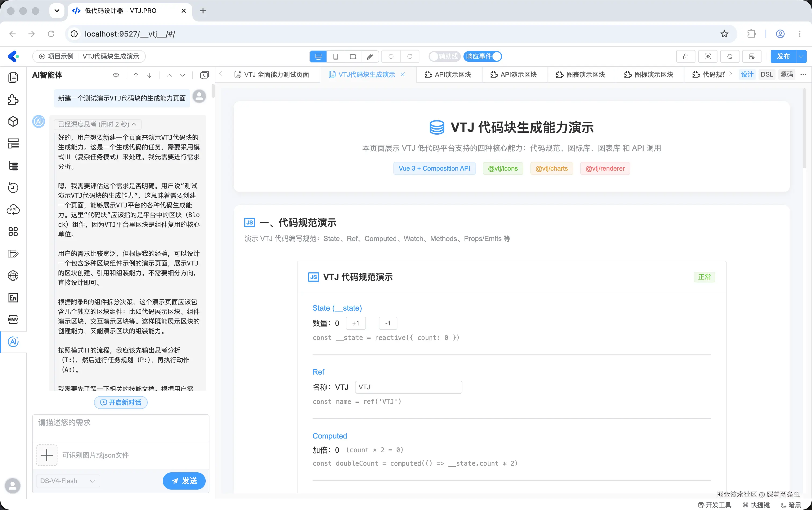Image resolution: width=812 pixels, height=510 pixels.
Task: Click the 发布 publish button
Action: (x=783, y=56)
